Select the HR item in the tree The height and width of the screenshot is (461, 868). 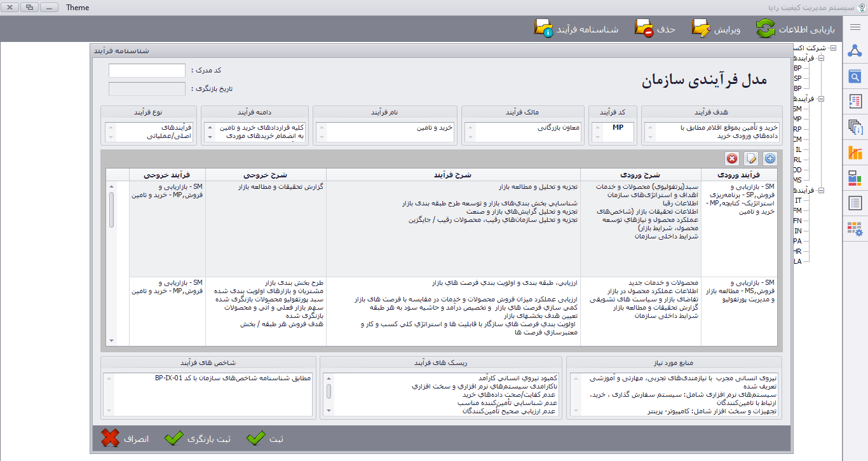pyautogui.click(x=797, y=251)
